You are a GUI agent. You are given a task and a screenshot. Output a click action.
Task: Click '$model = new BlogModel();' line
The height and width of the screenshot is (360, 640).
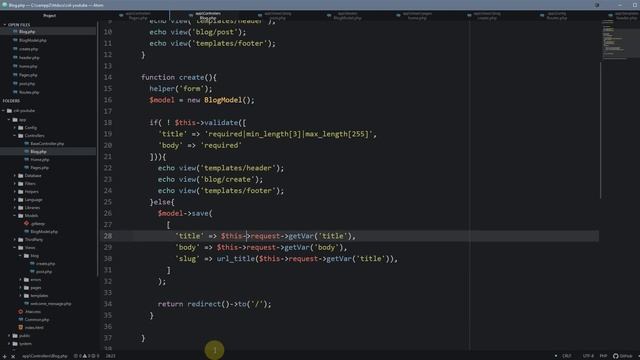[x=202, y=100]
